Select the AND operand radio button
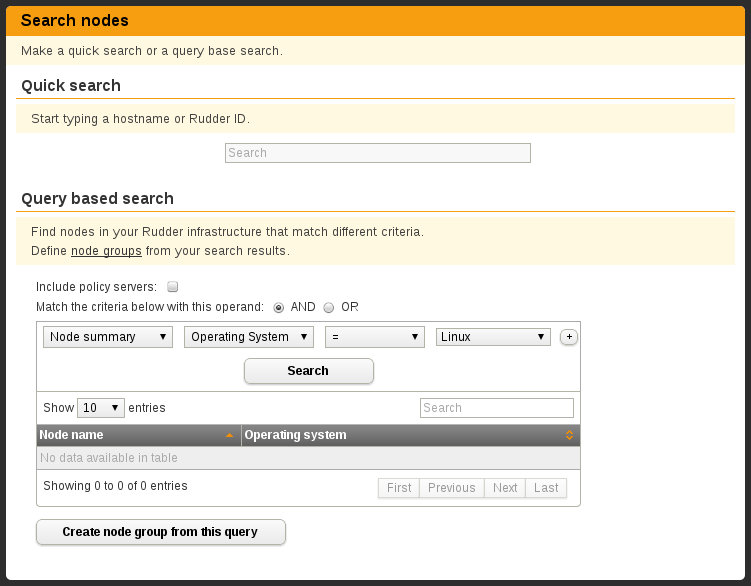The width and height of the screenshot is (751, 586). [x=278, y=308]
